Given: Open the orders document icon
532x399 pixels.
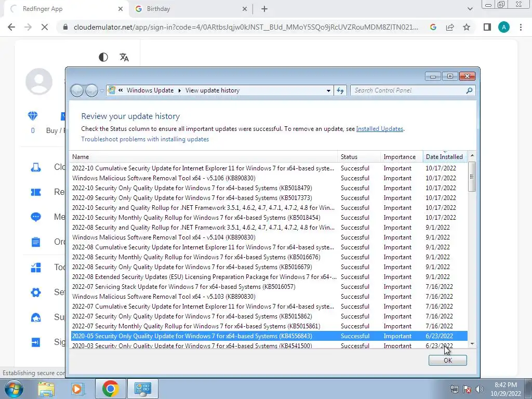Looking at the screenshot, I should pyautogui.click(x=36, y=242).
